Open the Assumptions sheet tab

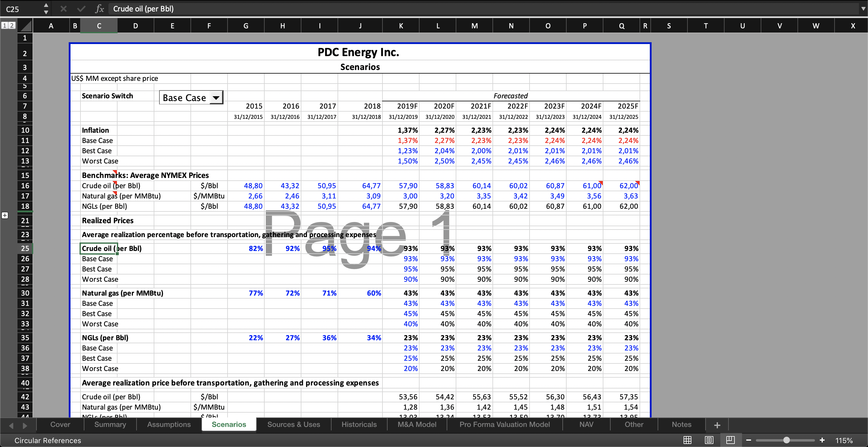pyautogui.click(x=169, y=424)
